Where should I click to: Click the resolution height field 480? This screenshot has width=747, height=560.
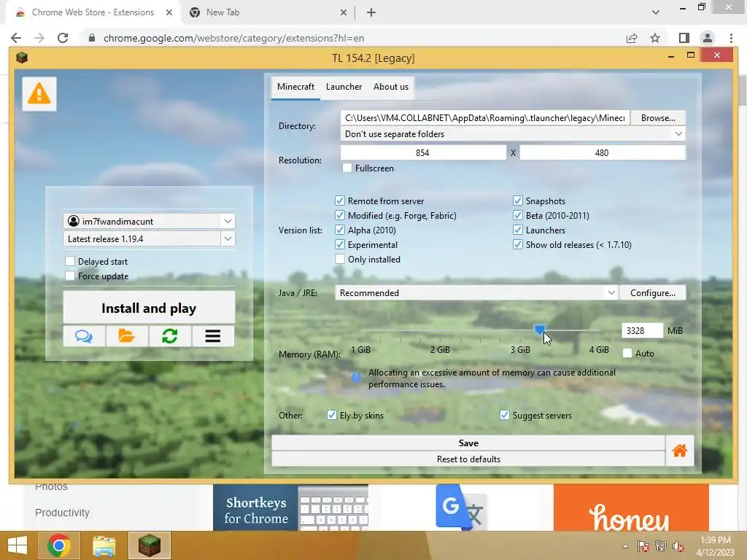tap(603, 153)
